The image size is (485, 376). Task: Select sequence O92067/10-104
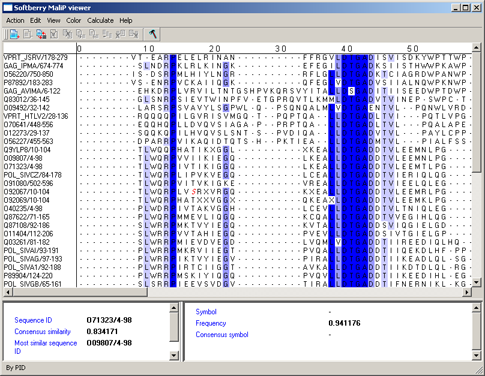click(27, 192)
